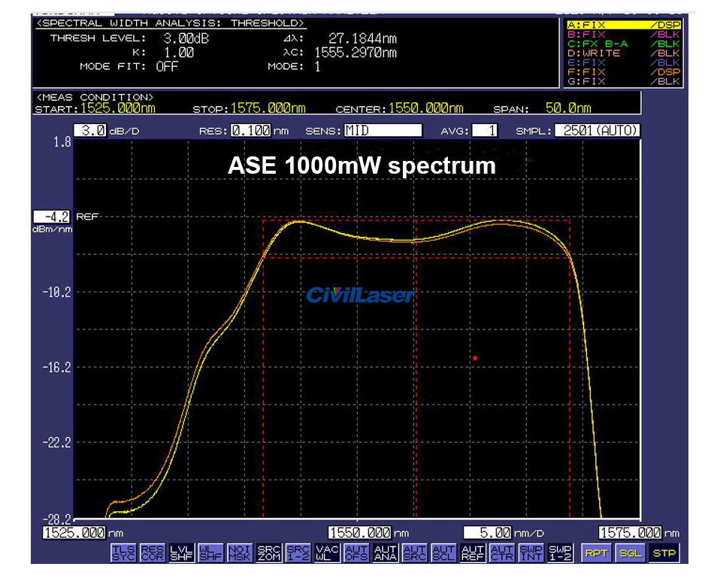Image resolution: width=711 pixels, height=588 pixels.
Task: Activate the SRC ZOM search zoom icon
Action: click(269, 553)
